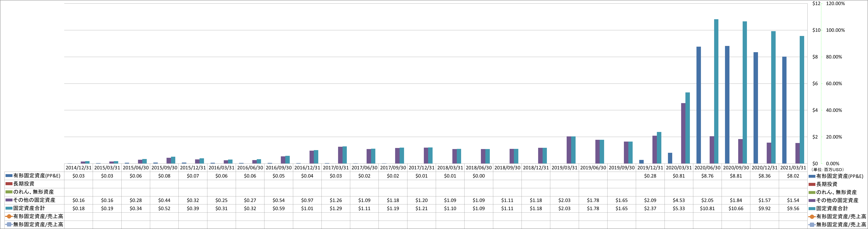The width and height of the screenshot is (868, 229).
Task: Click the red 長期投資 swatch in right legend
Action: click(x=812, y=184)
